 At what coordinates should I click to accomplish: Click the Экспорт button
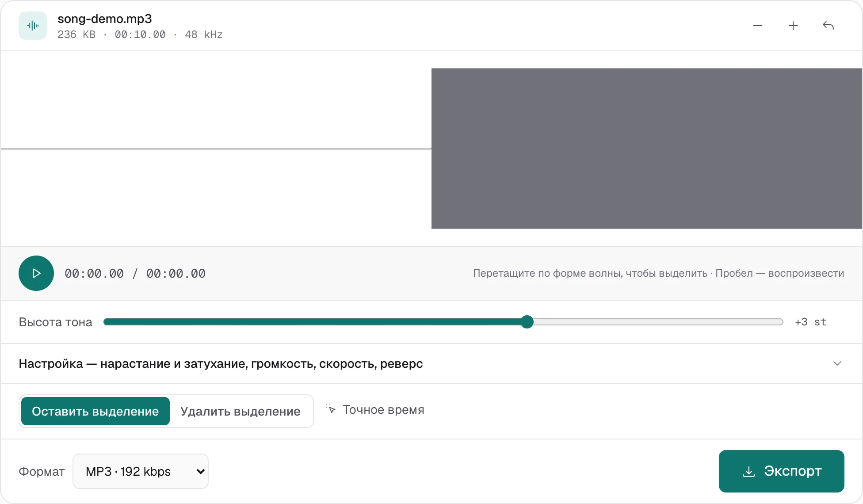[x=781, y=471]
